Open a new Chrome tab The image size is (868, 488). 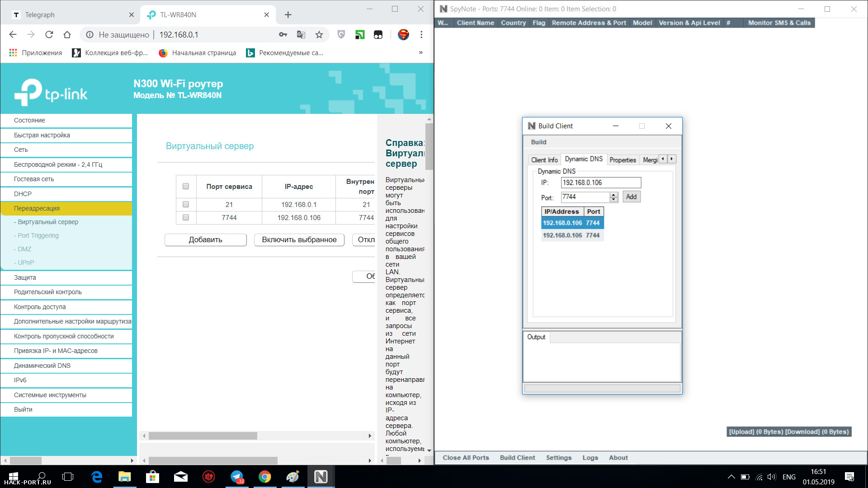pos(288,15)
